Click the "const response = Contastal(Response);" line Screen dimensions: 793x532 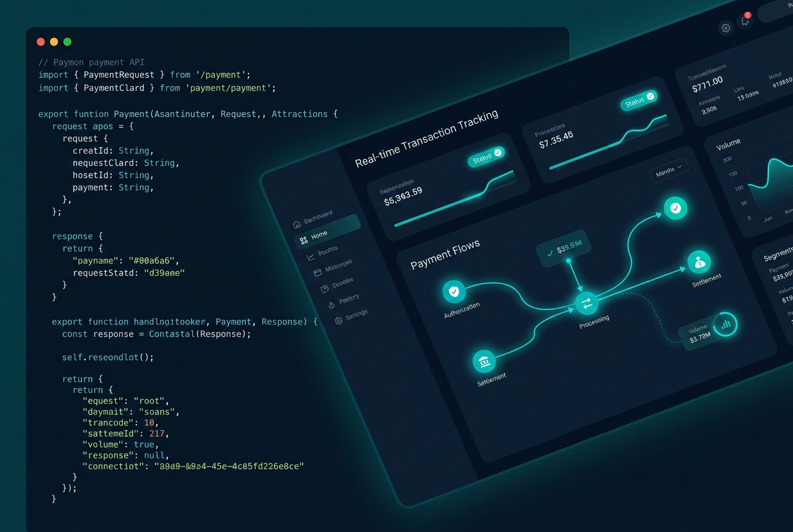156,334
